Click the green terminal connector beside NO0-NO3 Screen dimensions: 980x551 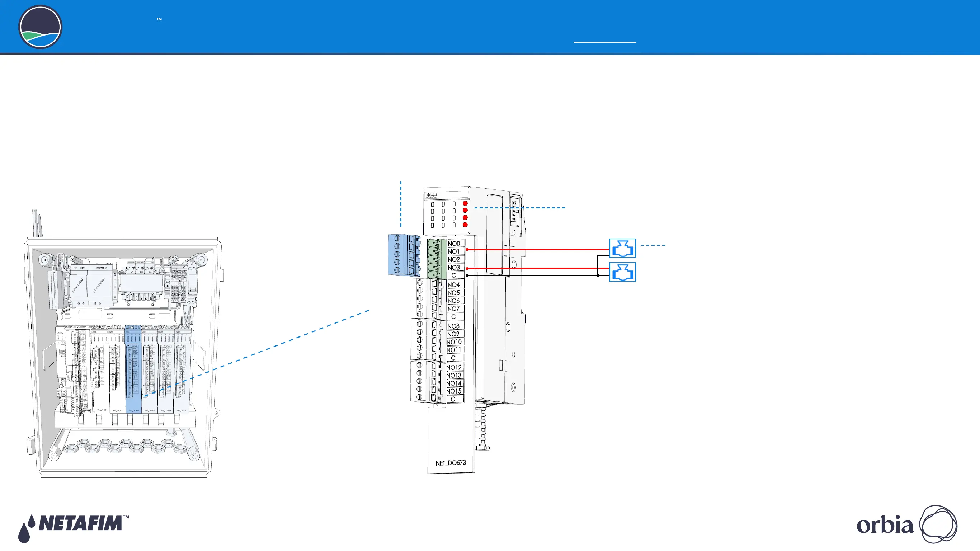pos(437,259)
